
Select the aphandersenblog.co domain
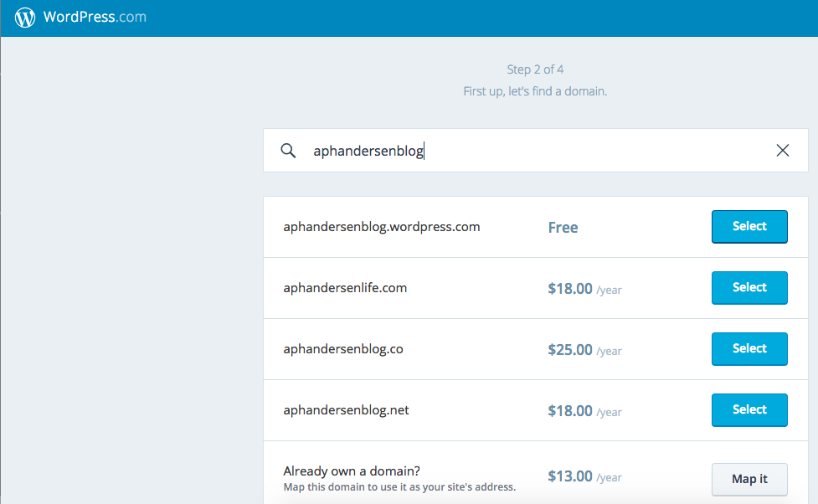click(749, 348)
